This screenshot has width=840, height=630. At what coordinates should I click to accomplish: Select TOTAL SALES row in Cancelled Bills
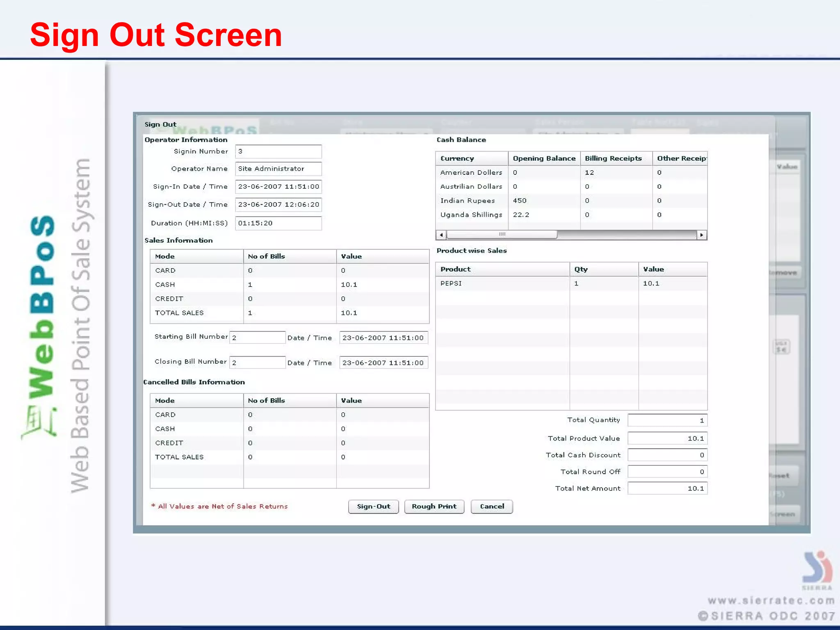click(290, 457)
